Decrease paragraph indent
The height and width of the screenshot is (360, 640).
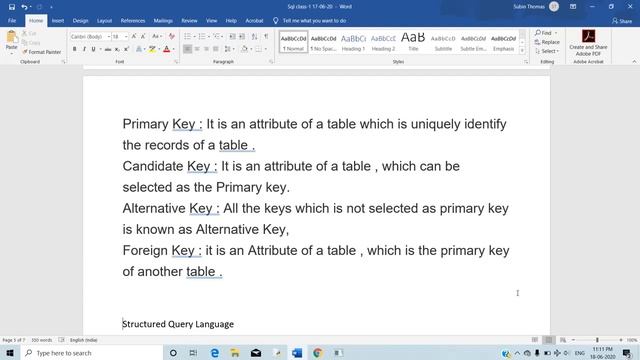(232, 36)
